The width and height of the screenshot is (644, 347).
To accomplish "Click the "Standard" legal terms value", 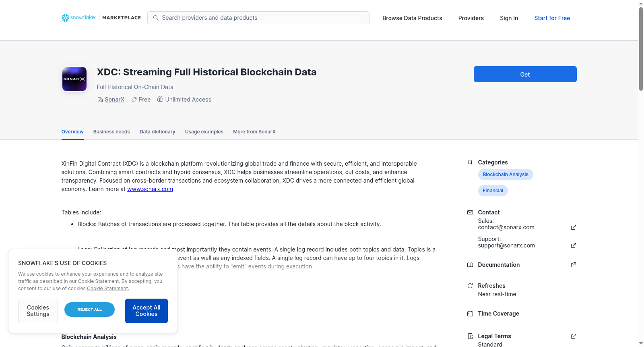I will [x=490, y=344].
